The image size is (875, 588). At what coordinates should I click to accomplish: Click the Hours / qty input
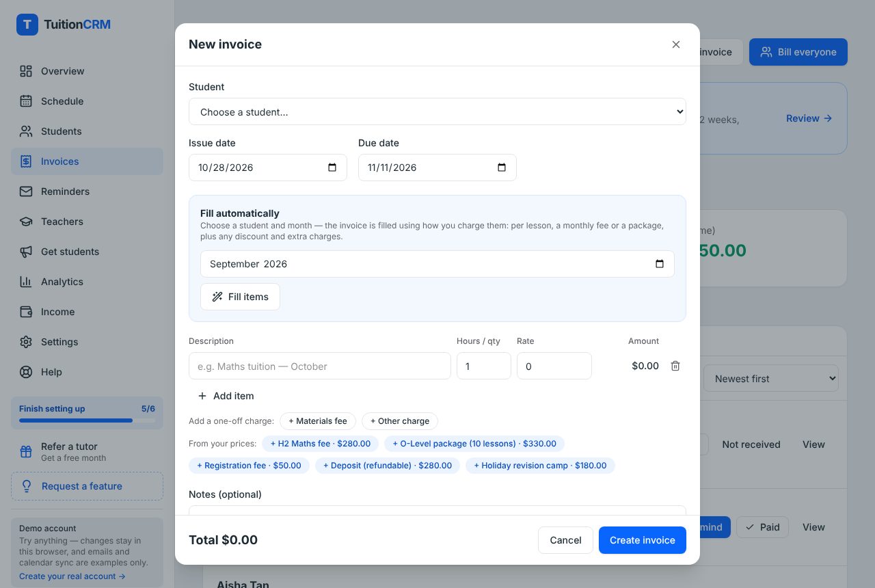tap(484, 366)
